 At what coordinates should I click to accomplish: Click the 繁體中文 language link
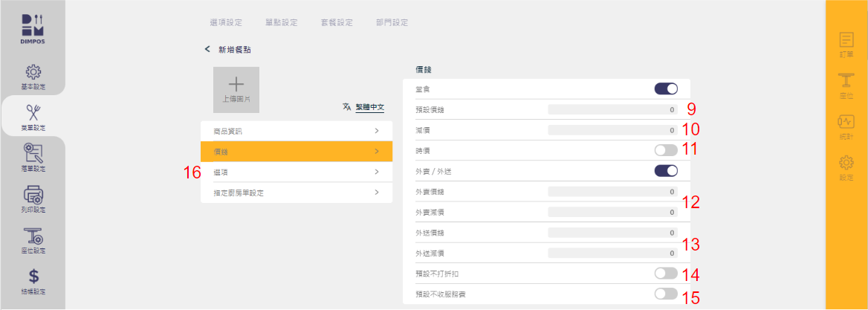pos(369,107)
